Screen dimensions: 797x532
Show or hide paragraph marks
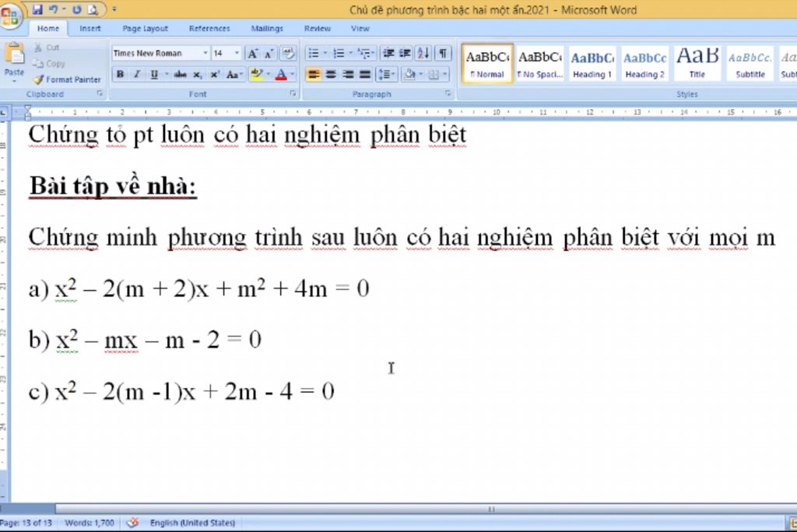coord(443,54)
